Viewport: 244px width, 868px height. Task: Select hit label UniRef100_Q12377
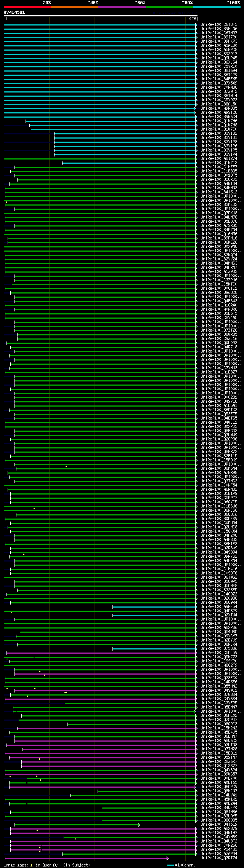click(219, 766)
